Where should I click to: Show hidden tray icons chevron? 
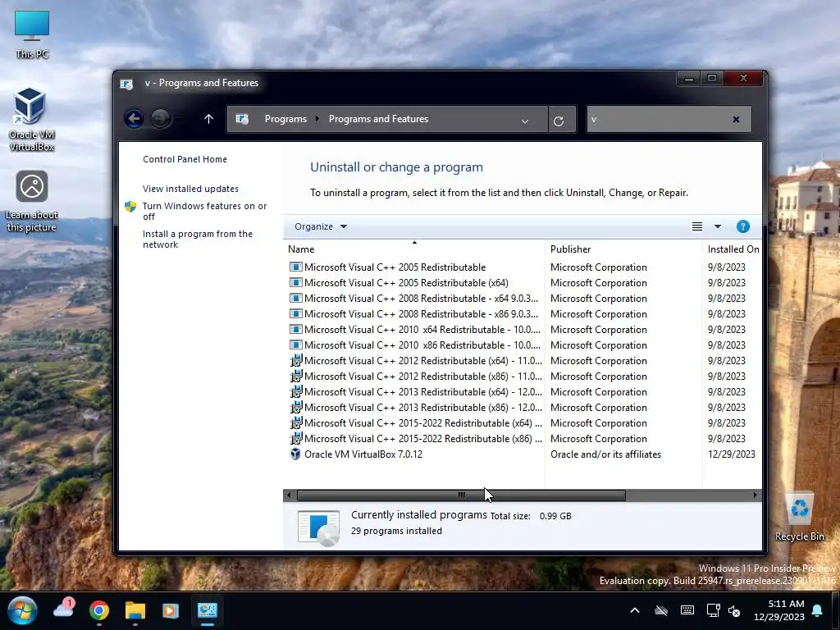[634, 610]
